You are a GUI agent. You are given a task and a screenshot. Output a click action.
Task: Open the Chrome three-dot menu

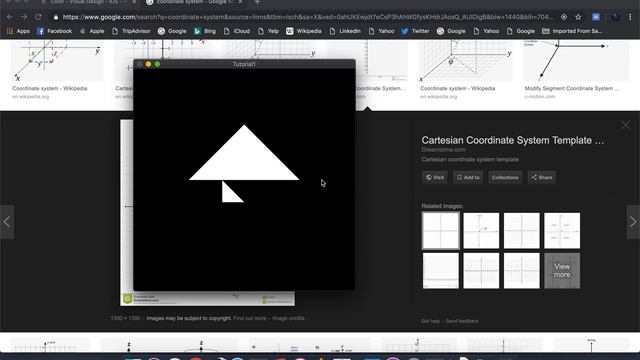630,17
